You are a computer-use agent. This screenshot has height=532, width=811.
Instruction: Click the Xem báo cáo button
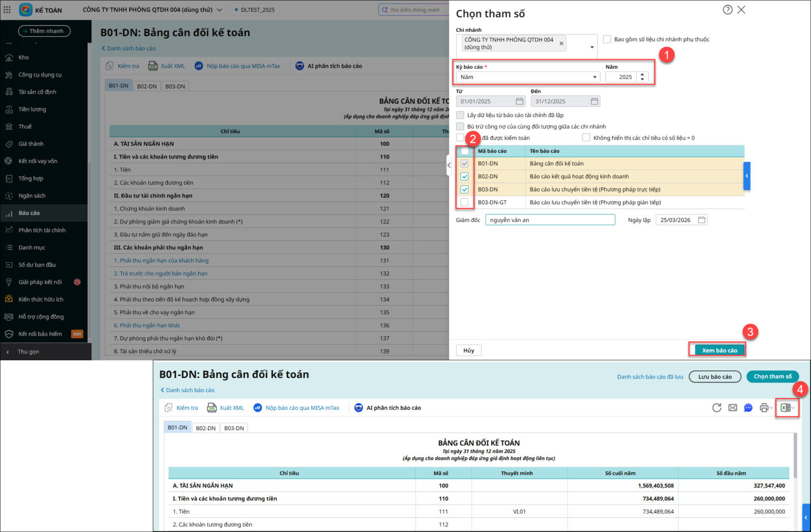pyautogui.click(x=719, y=350)
